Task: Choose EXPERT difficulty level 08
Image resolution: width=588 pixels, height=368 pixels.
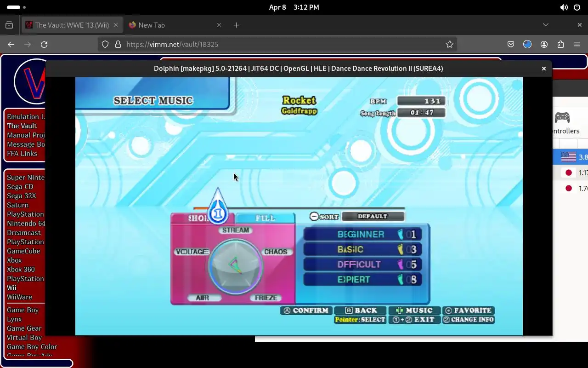Action: pos(363,280)
